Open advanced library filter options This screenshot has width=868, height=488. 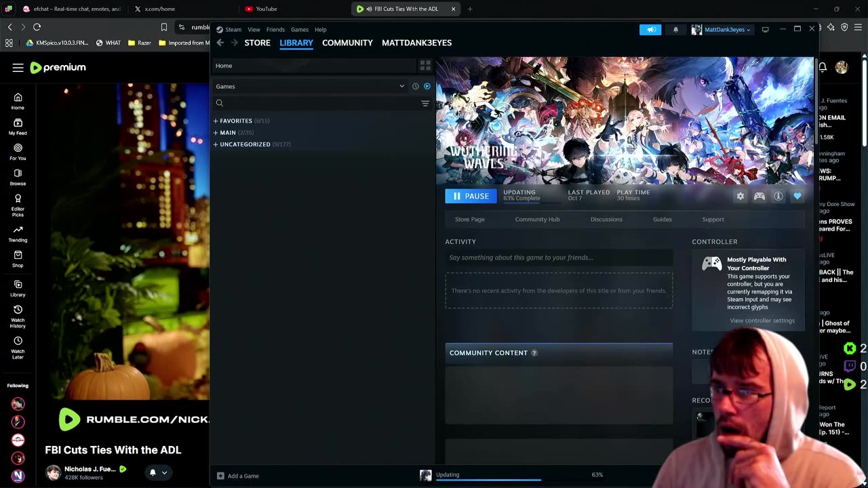(x=425, y=103)
